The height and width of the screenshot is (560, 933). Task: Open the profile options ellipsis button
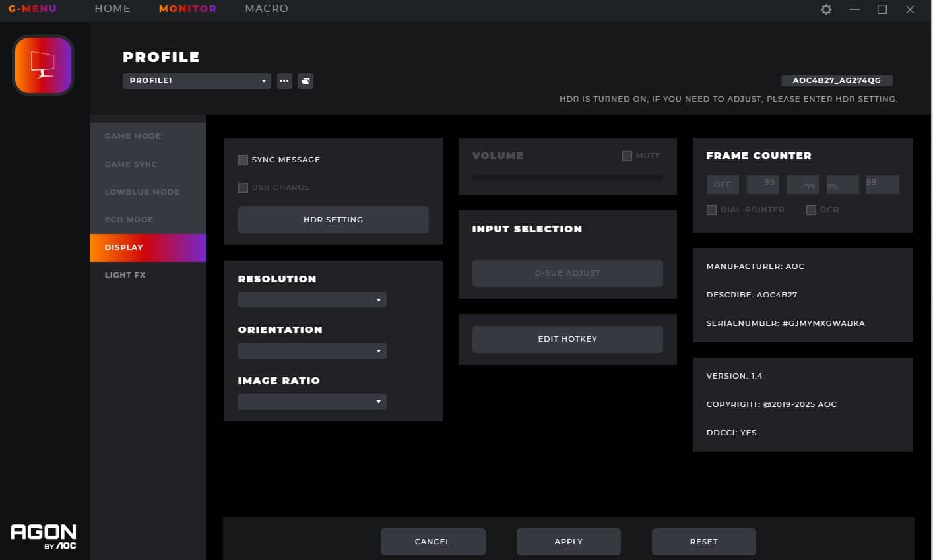tap(284, 81)
